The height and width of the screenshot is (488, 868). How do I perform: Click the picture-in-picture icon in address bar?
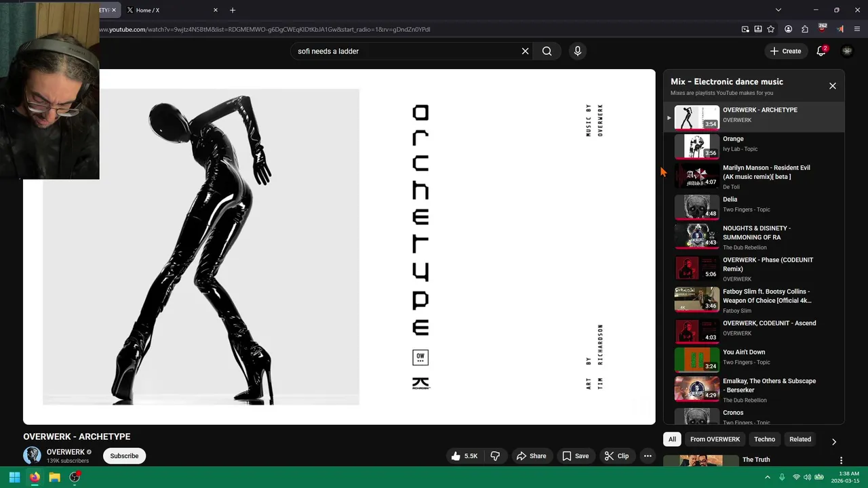coord(745,29)
